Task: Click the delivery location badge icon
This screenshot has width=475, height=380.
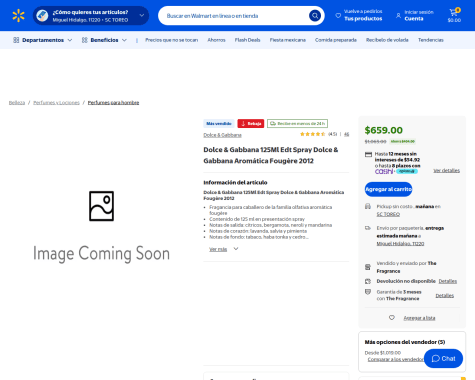Action: tap(42, 15)
